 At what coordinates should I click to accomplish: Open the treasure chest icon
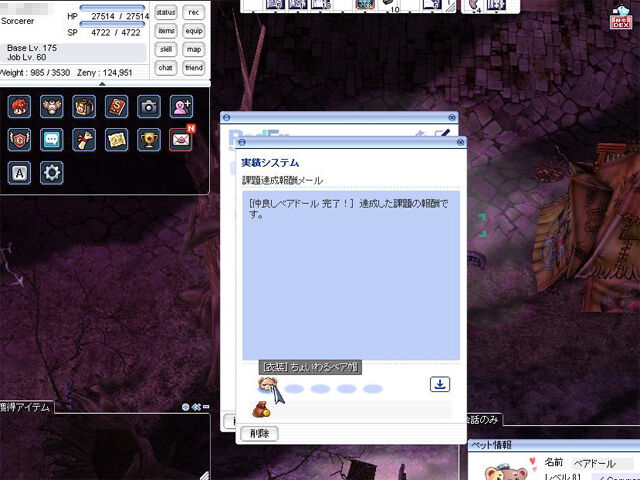point(84,107)
